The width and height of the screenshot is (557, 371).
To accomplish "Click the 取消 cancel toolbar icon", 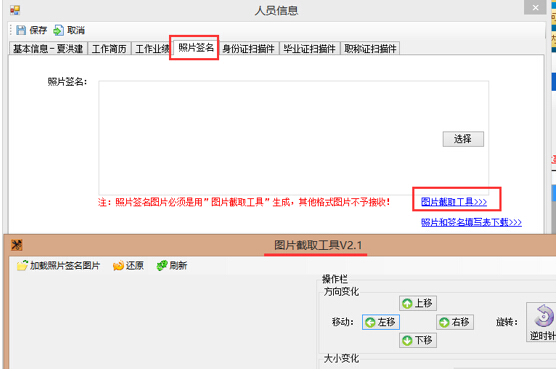I will [58, 30].
